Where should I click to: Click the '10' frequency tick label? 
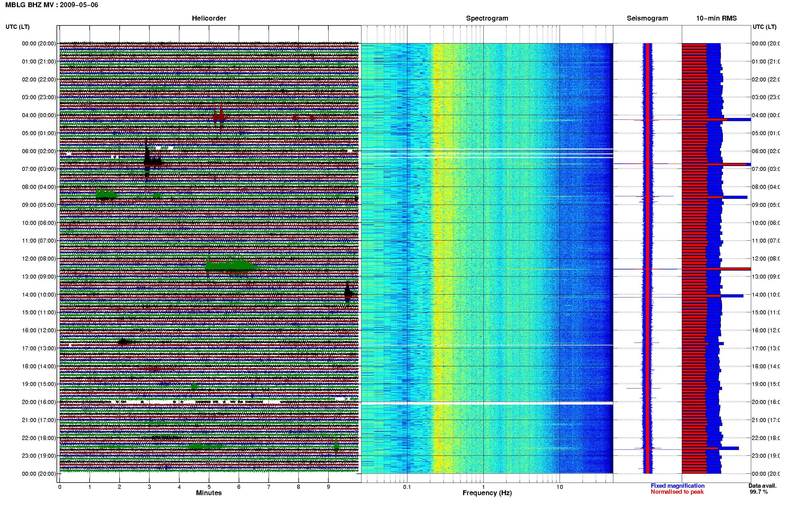point(560,487)
